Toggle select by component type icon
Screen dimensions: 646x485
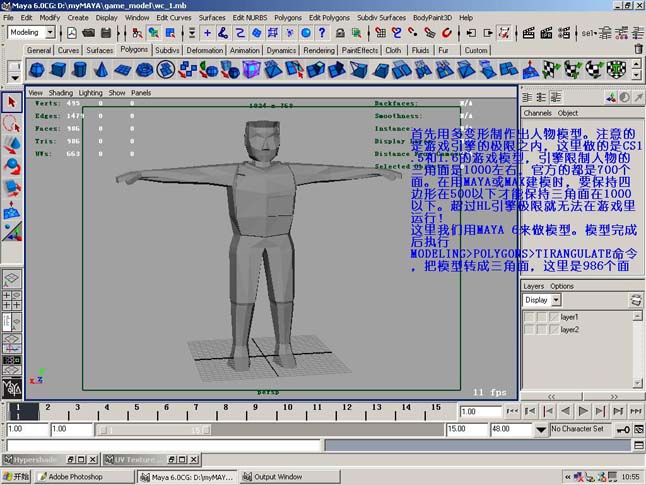coord(170,33)
